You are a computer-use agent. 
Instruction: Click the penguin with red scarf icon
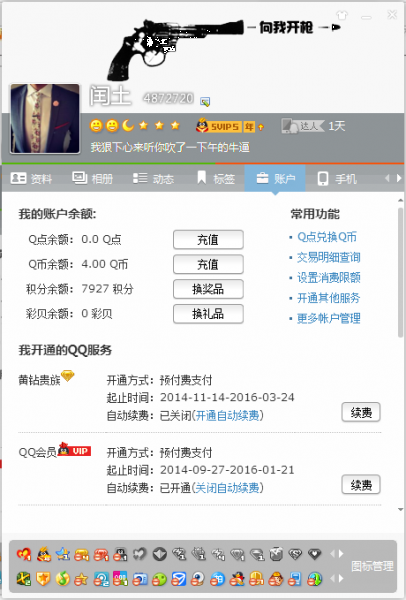237,579
